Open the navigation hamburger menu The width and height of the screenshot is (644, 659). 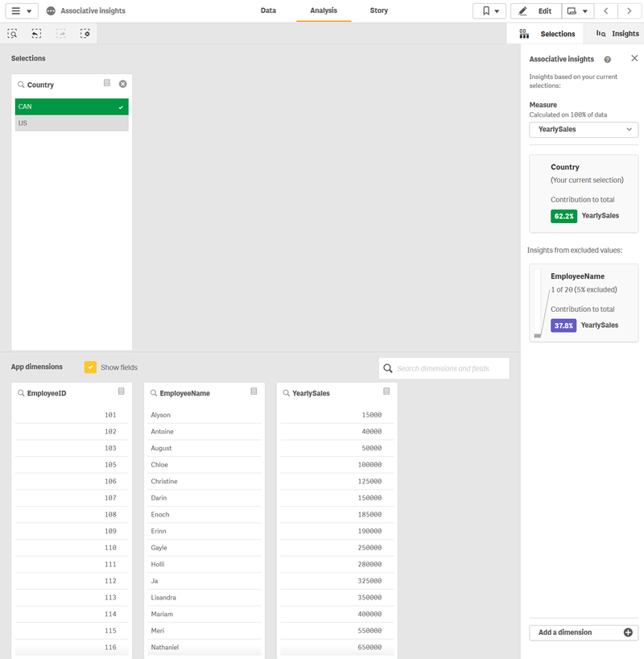22,11
